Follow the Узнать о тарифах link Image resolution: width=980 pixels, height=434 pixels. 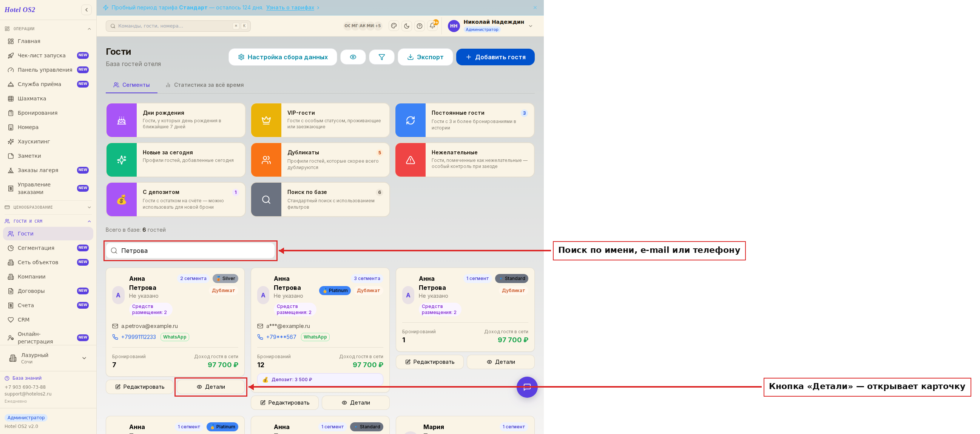(290, 8)
